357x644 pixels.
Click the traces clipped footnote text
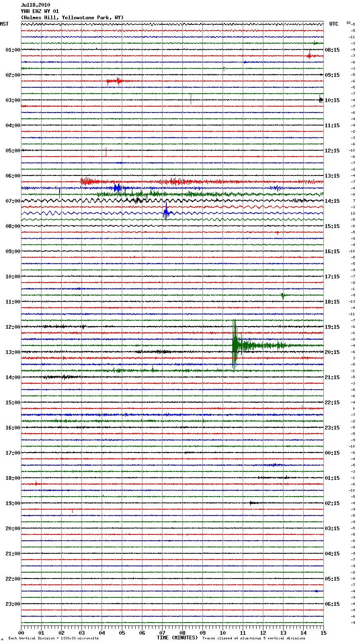[254, 638]
